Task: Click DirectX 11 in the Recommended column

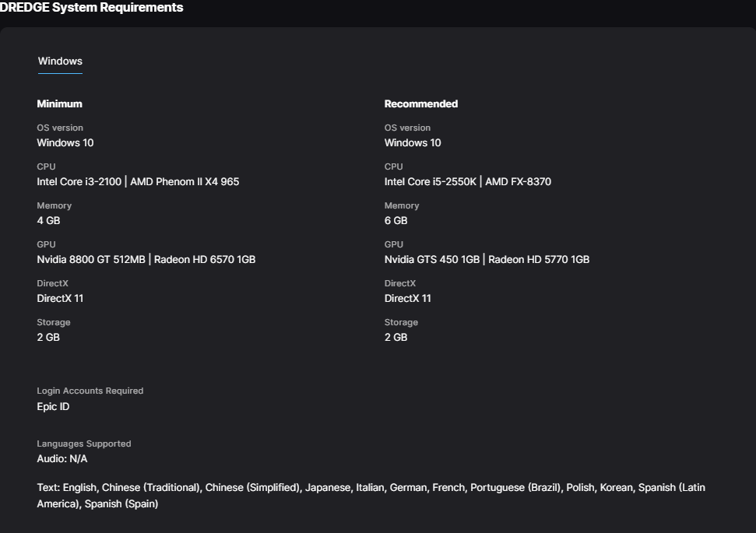Action: pyautogui.click(x=407, y=298)
